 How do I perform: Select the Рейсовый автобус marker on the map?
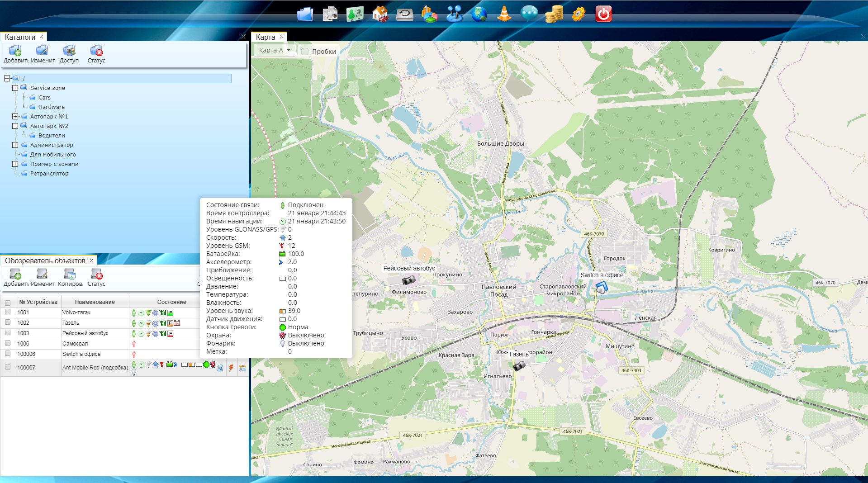click(408, 281)
